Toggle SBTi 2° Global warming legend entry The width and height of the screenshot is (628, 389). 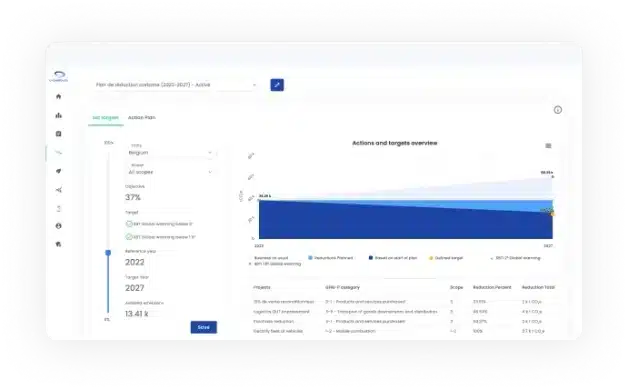(x=515, y=258)
